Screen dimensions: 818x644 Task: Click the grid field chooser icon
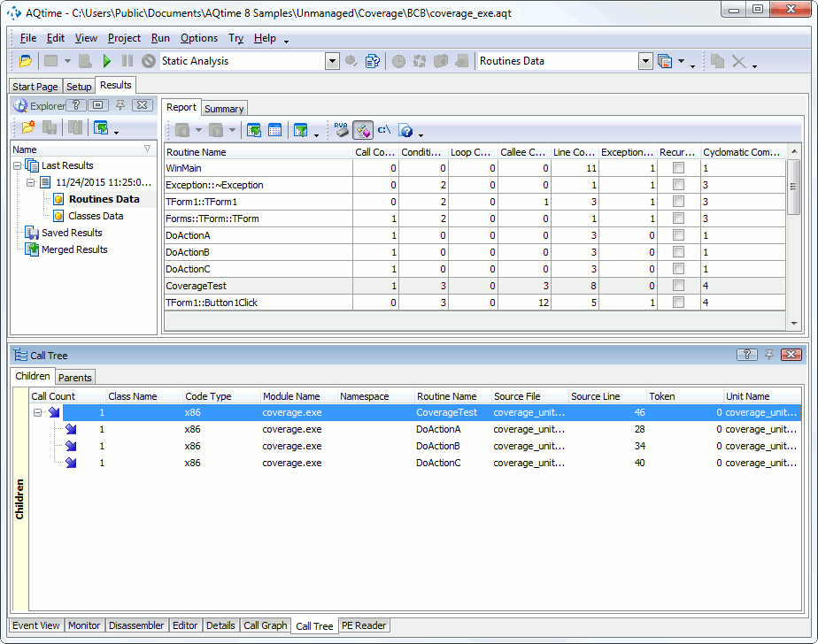[275, 130]
